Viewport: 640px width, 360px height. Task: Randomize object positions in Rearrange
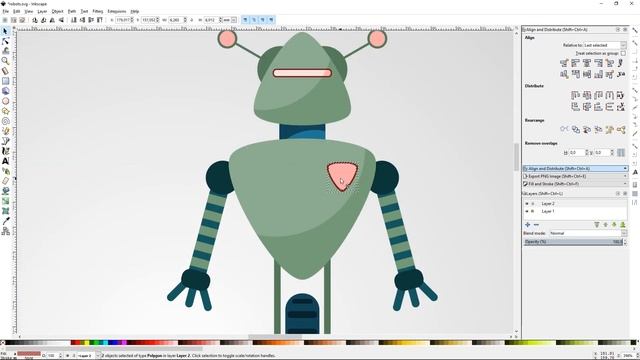(609, 129)
